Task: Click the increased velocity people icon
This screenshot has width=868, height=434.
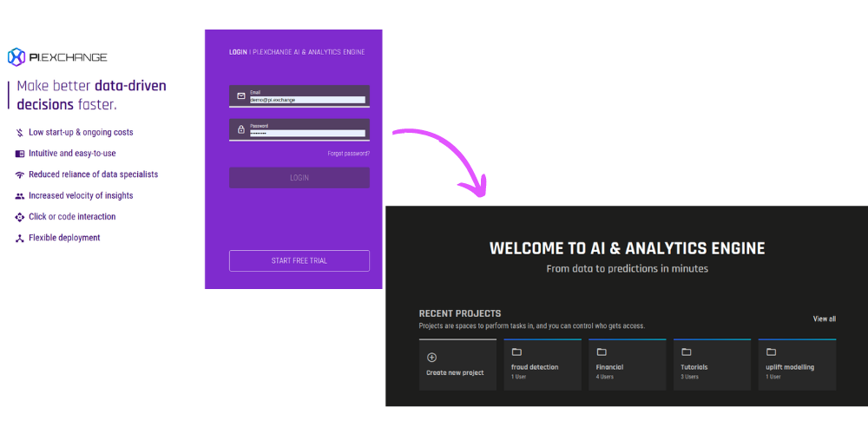Action: click(x=20, y=196)
